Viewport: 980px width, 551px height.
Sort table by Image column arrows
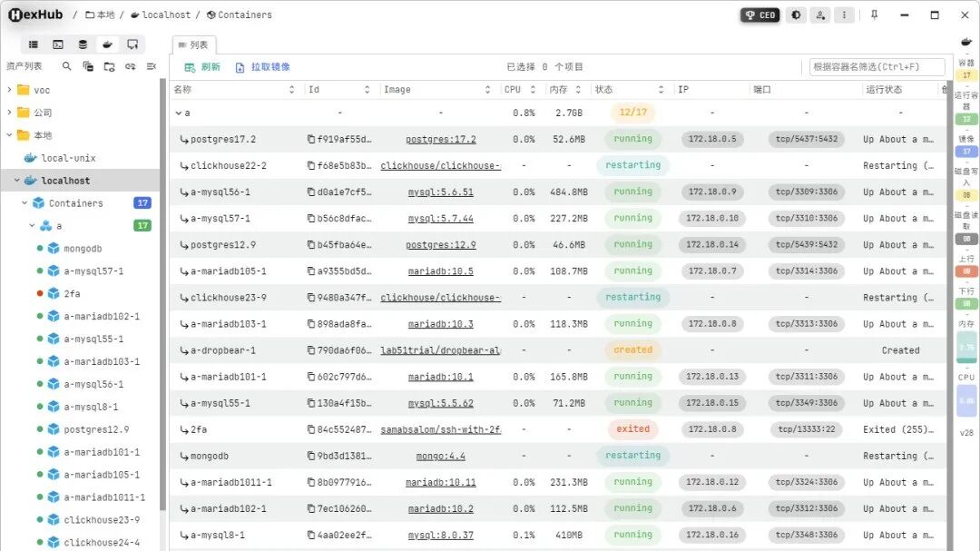pos(487,90)
